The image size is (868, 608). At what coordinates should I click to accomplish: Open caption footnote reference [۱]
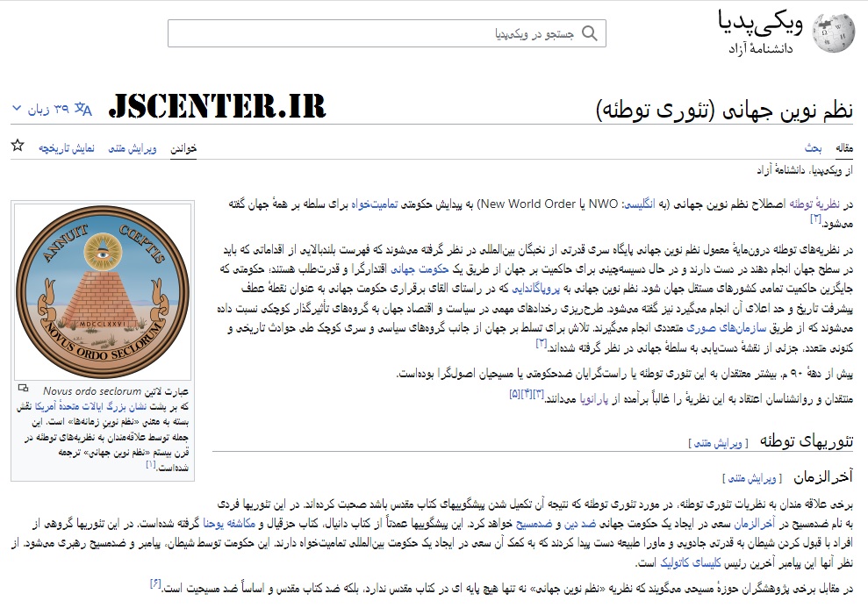coord(151,465)
